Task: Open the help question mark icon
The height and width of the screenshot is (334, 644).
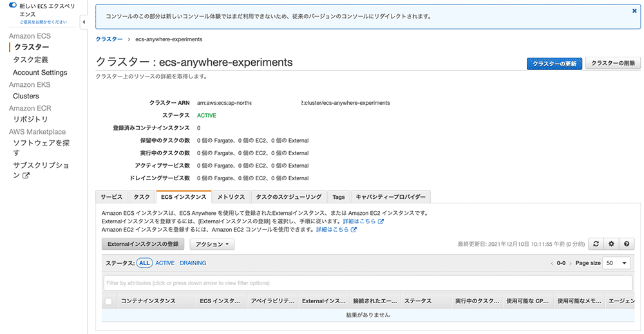Action: pyautogui.click(x=627, y=244)
